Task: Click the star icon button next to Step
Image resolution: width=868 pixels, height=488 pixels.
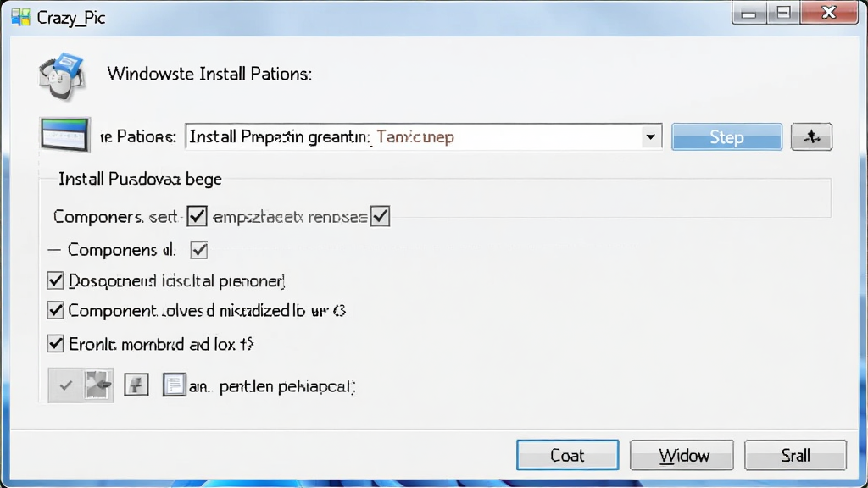Action: [x=811, y=136]
